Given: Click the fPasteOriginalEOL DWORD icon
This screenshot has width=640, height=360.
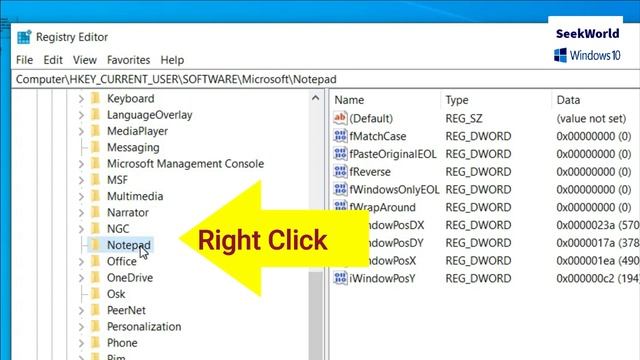Looking at the screenshot, I should click(340, 154).
